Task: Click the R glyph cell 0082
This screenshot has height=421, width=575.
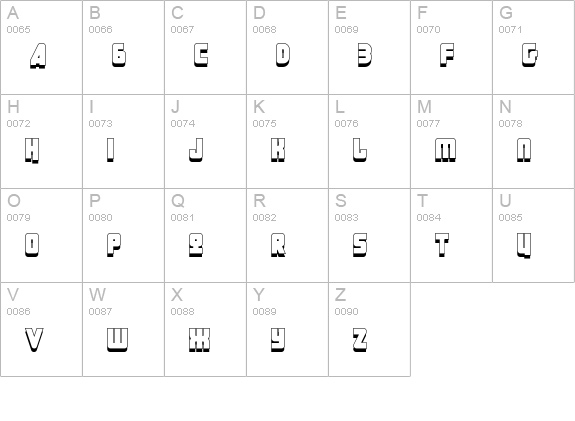Action: pos(288,235)
